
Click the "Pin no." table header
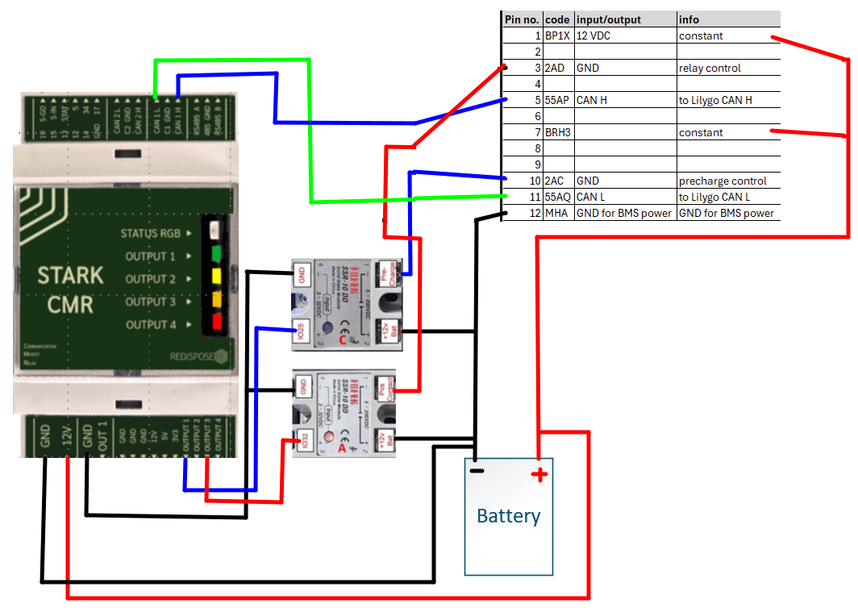point(522,19)
